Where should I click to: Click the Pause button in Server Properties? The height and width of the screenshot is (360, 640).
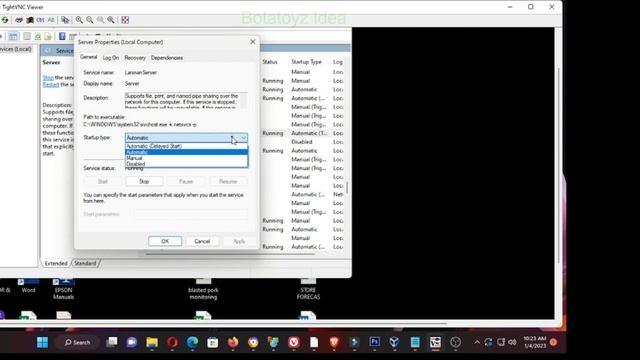coord(186,181)
